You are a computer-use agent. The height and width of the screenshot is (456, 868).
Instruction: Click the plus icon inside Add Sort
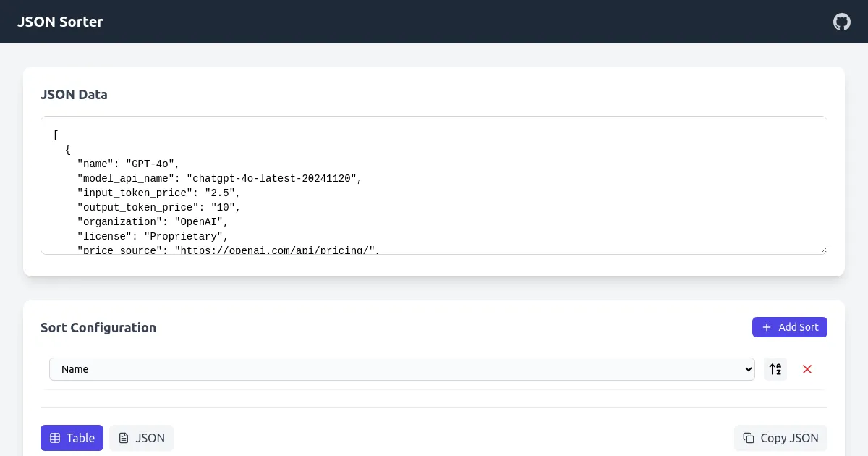point(766,327)
